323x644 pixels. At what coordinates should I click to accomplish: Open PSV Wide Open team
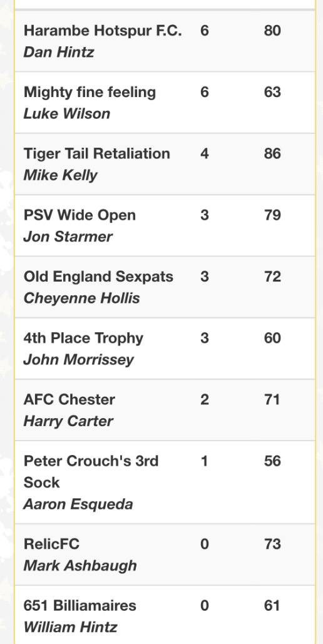coord(79,215)
